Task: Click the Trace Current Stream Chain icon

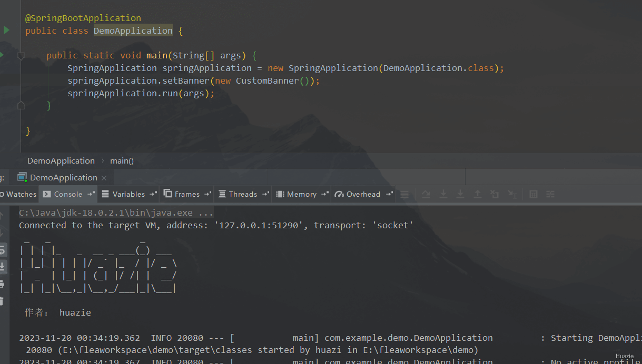Action: point(550,194)
